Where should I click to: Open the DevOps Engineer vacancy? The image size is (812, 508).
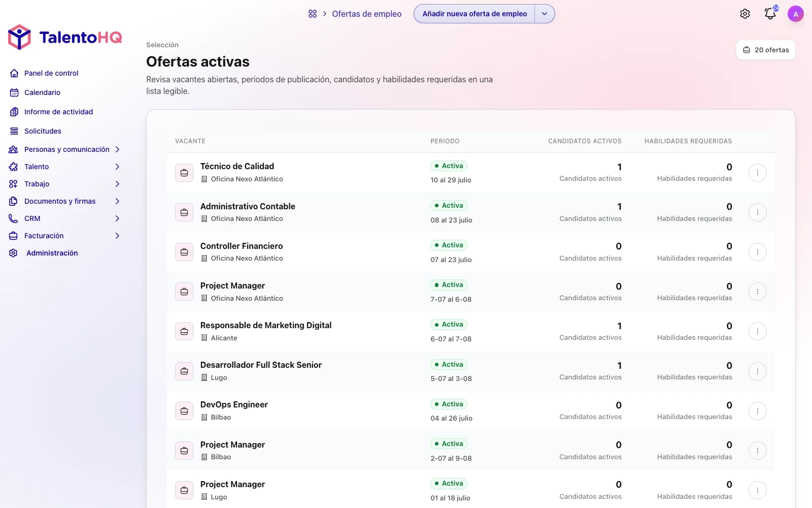(234, 404)
